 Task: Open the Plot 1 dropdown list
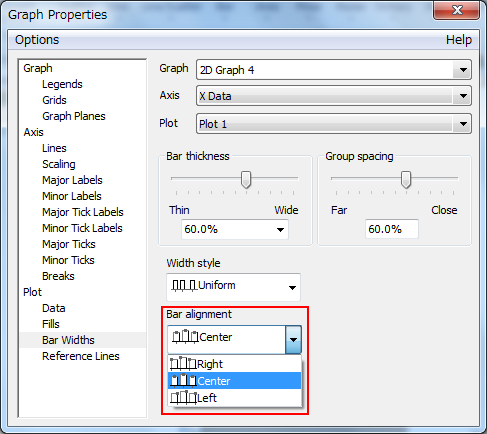point(463,124)
